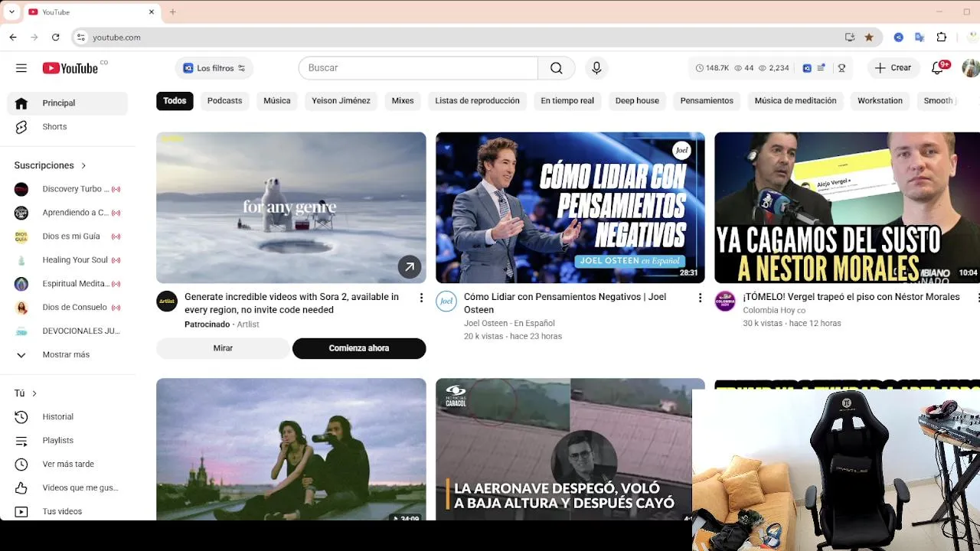This screenshot has width=980, height=551.
Task: Open Cómo Lidiar con Pensamientos Negativos thumbnail
Action: click(x=570, y=207)
